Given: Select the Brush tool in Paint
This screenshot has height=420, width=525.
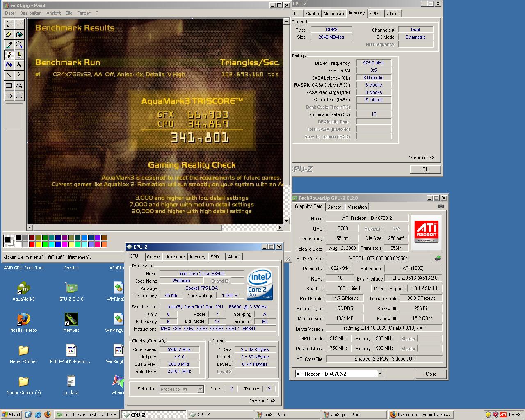Looking at the screenshot, I should [19, 55].
